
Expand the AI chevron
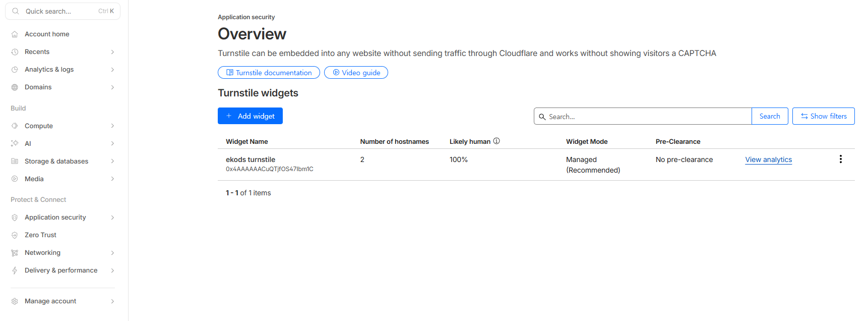(x=112, y=144)
